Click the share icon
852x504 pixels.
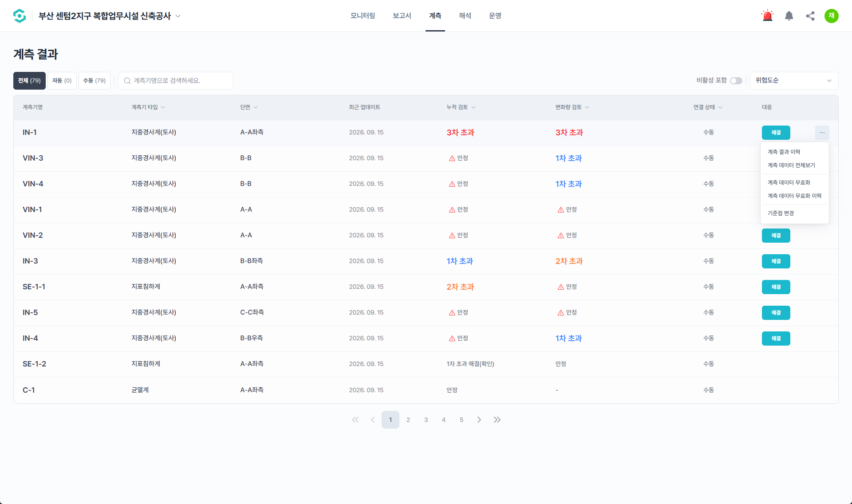click(810, 16)
